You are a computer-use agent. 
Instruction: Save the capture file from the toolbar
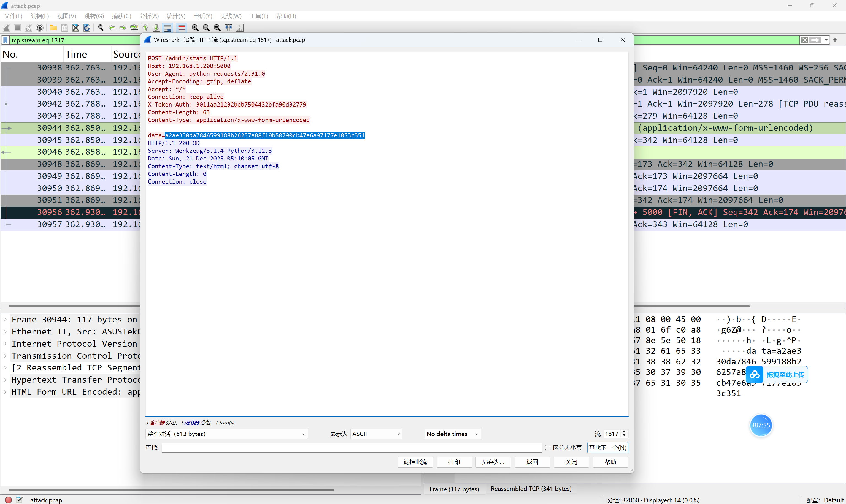click(x=64, y=28)
